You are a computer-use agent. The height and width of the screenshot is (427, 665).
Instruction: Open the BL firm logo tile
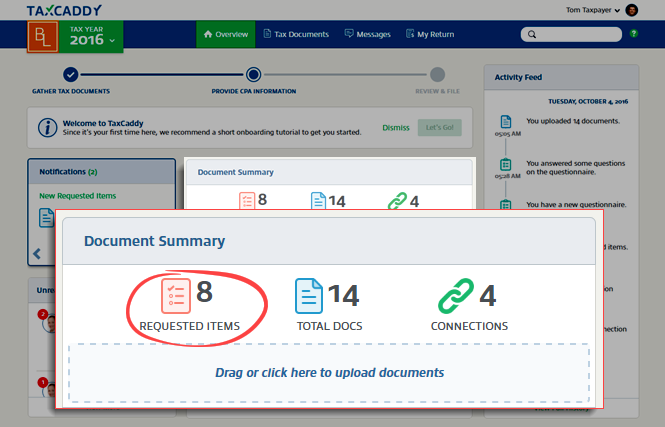tap(43, 36)
